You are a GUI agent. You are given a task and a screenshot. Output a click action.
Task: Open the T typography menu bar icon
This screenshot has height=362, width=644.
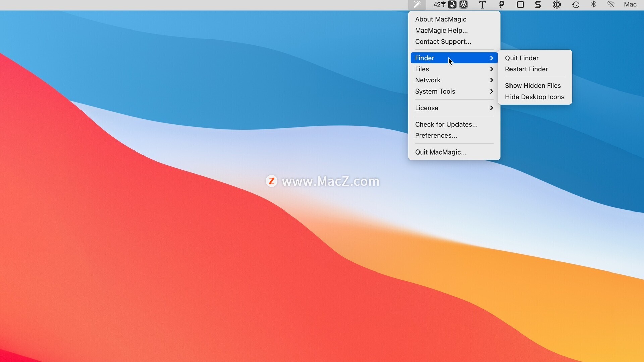[x=482, y=5]
